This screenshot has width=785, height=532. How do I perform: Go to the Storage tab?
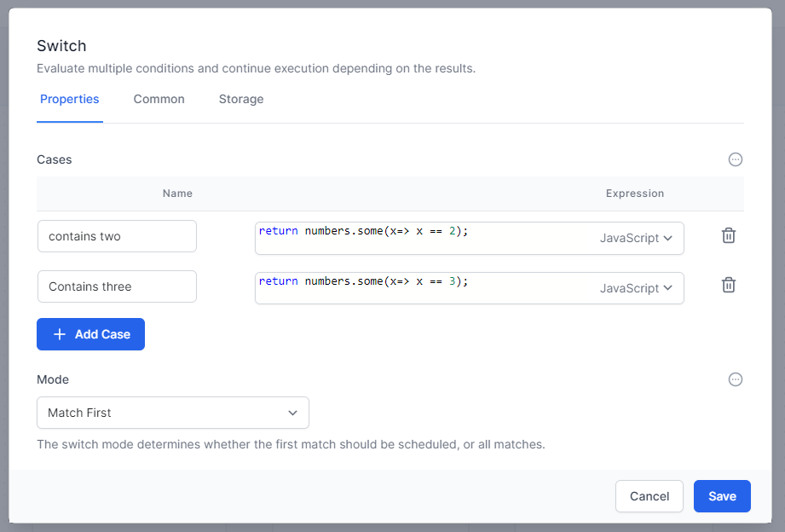click(241, 99)
